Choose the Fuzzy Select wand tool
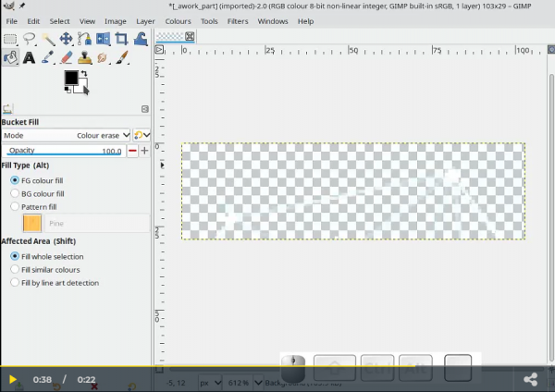Viewport: 555px width, 392px height. pos(47,39)
